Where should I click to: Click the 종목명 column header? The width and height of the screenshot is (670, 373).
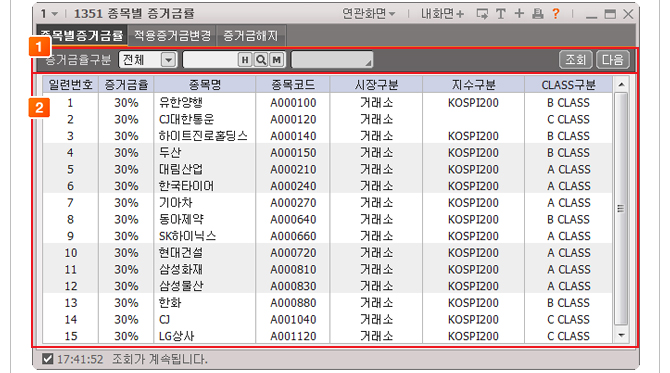click(205, 85)
